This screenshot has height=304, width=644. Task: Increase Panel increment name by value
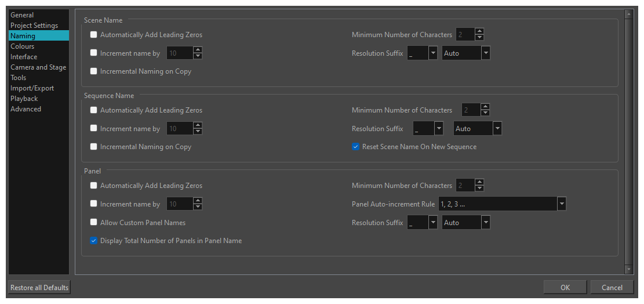(x=198, y=201)
